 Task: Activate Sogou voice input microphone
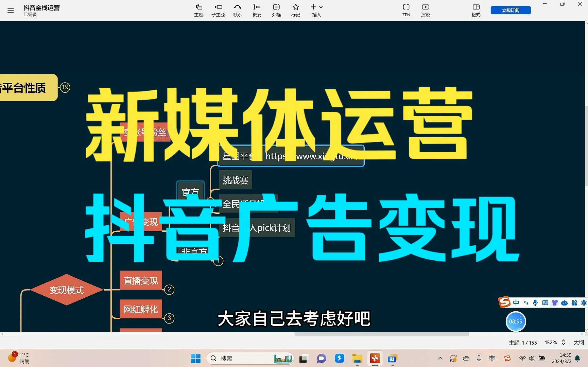tap(535, 303)
